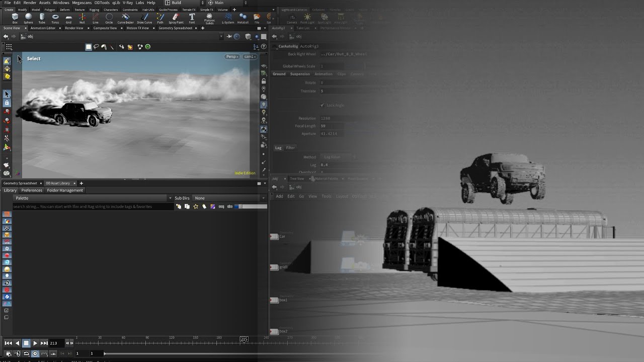Switch to the Animation Editor tab
Viewport: 644px width, 362px height.
[x=43, y=28]
